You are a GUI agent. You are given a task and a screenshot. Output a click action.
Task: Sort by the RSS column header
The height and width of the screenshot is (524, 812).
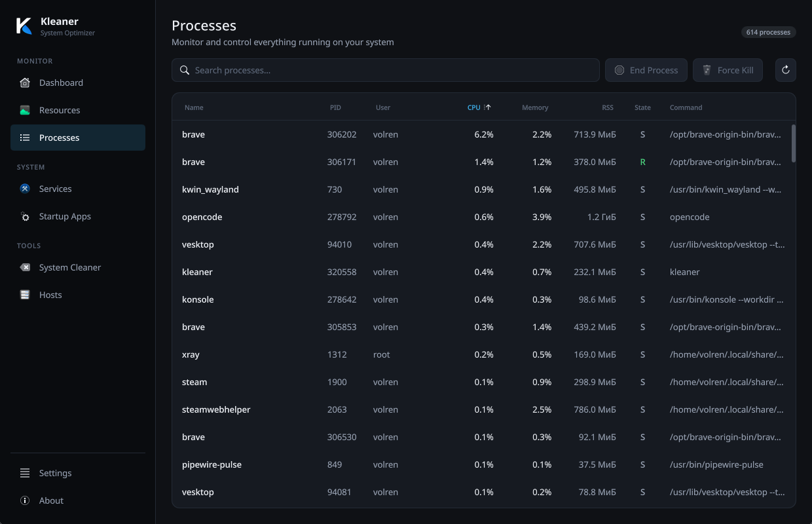[608, 107]
